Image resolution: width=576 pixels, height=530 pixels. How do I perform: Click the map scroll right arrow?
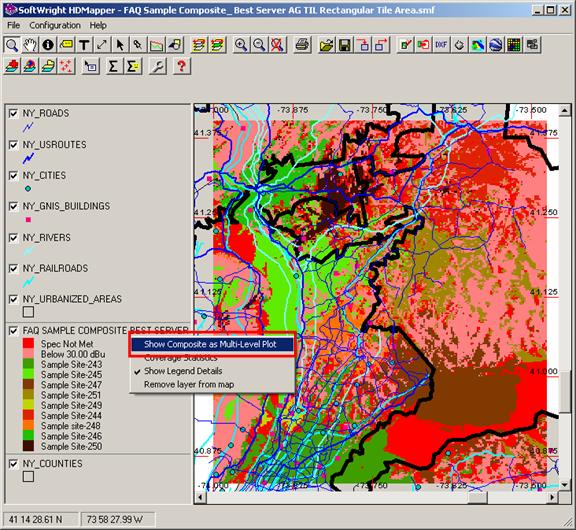553,497
